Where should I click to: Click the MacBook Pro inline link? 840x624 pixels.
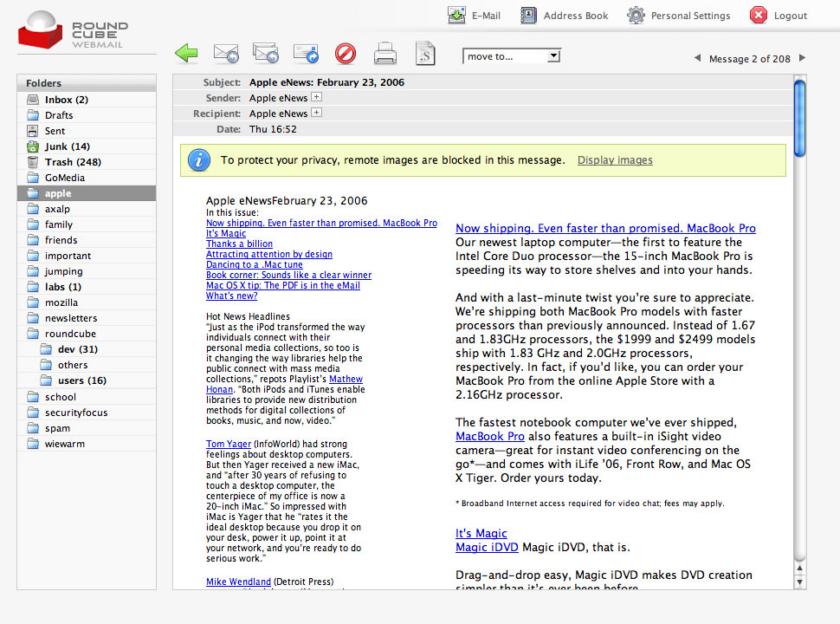click(x=489, y=437)
